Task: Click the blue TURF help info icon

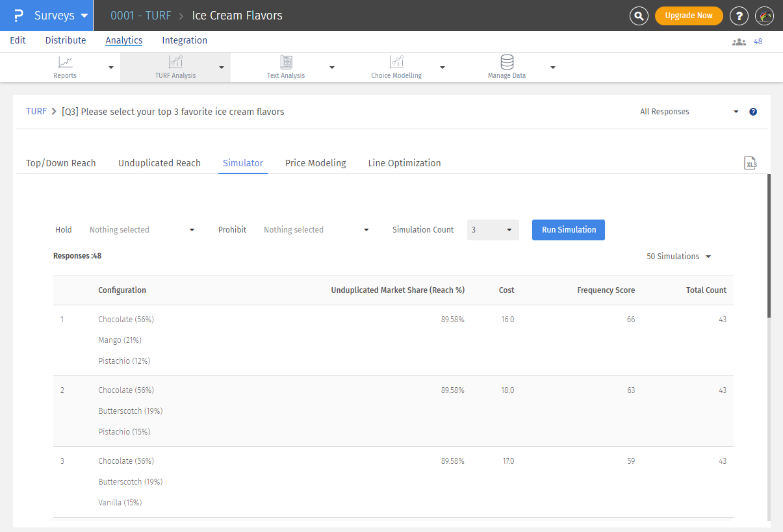Action: (753, 112)
